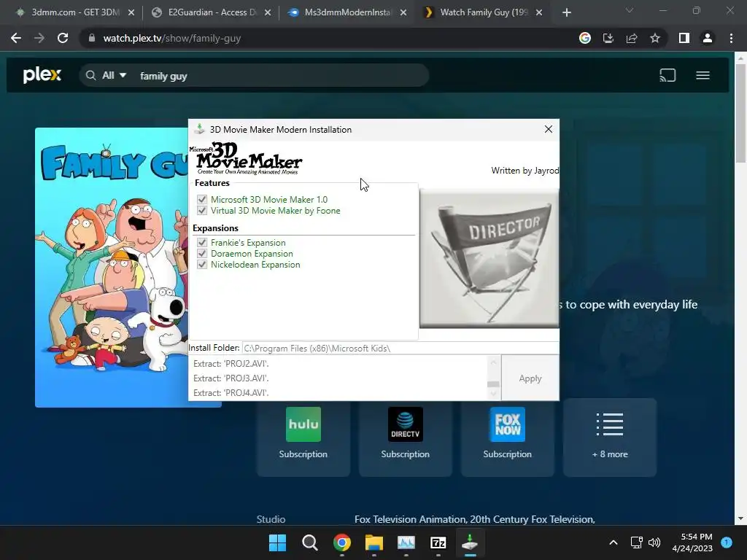747x560 pixels.
Task: Click the address bar URL
Action: click(172, 38)
